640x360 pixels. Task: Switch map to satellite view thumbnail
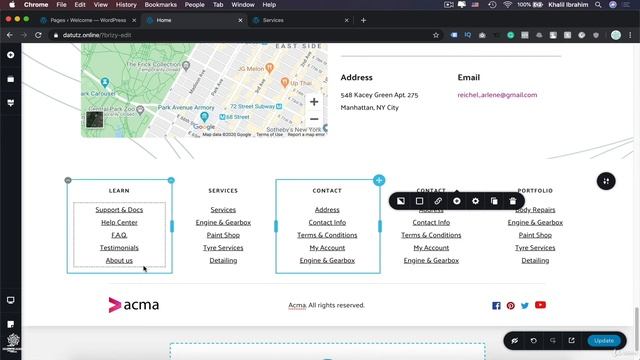point(95,120)
